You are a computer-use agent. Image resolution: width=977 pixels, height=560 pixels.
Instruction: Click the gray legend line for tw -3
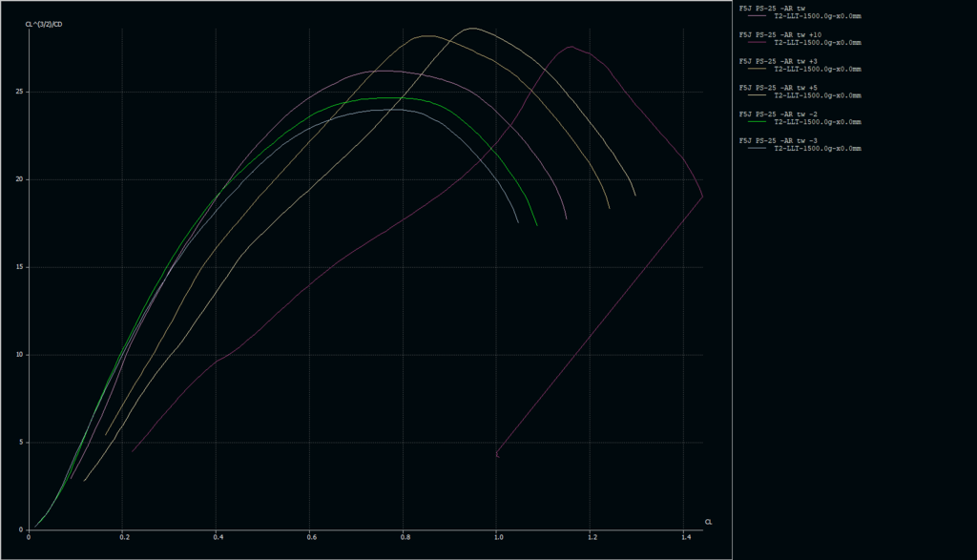click(x=759, y=149)
